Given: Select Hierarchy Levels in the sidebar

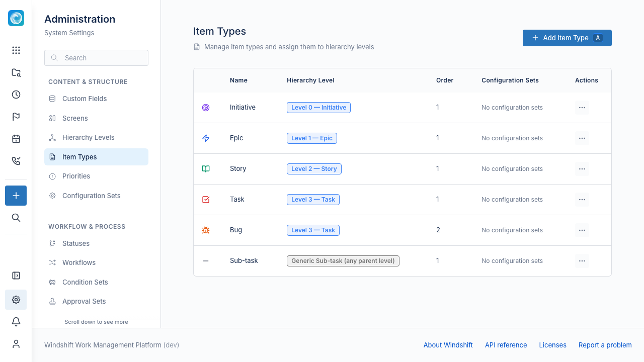Looking at the screenshot, I should coord(96,137).
